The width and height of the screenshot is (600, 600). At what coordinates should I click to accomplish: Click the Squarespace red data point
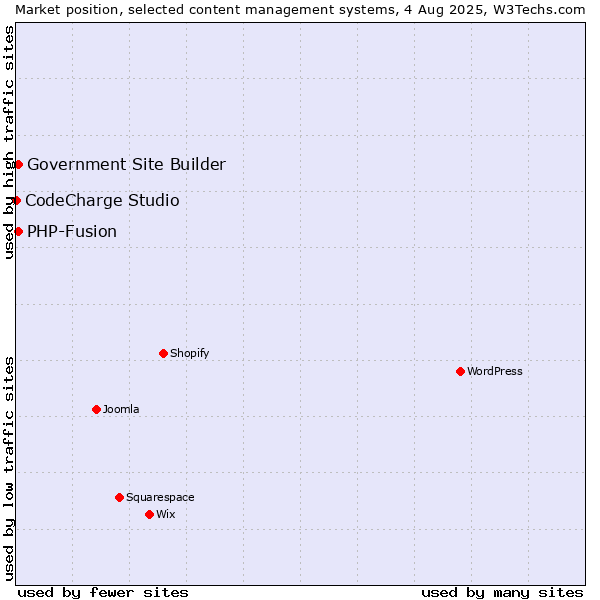coord(119,497)
